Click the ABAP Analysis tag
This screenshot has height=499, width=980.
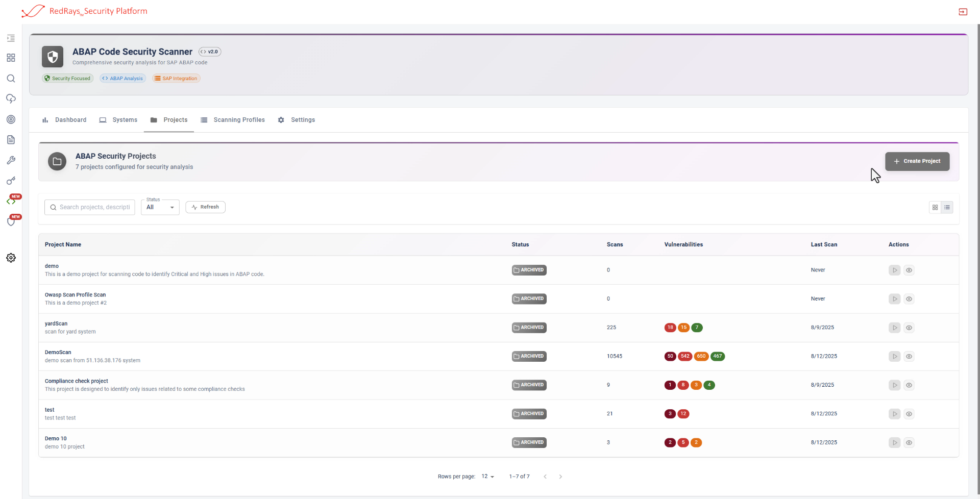[x=123, y=78]
